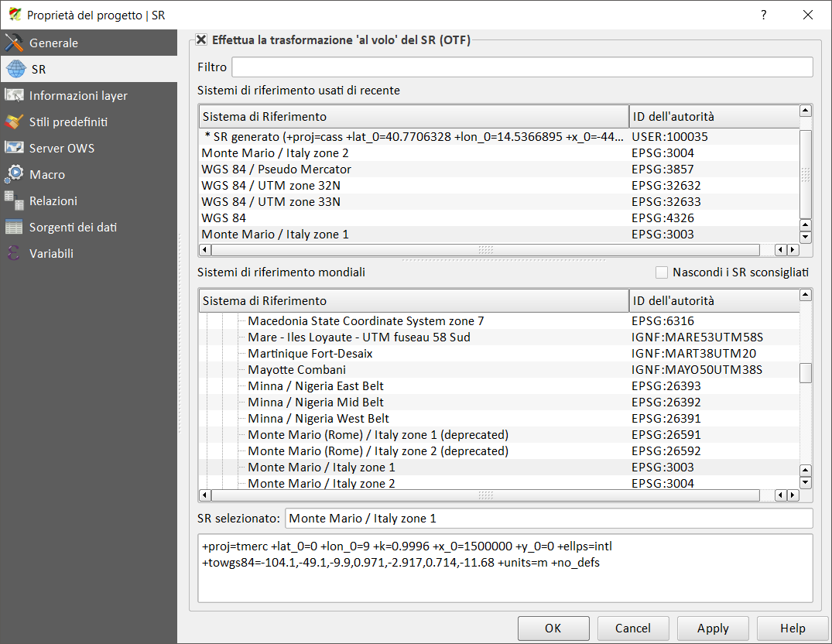
Task: Open the Generale settings icon
Action: pyautogui.click(x=15, y=43)
